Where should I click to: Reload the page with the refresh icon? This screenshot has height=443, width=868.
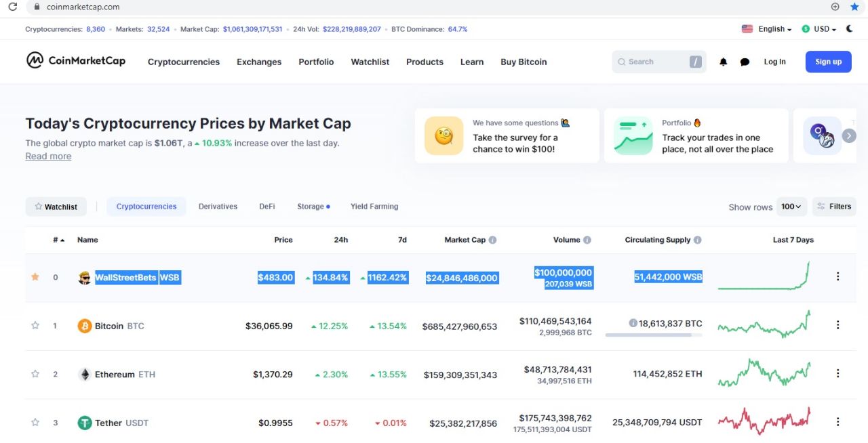point(12,7)
